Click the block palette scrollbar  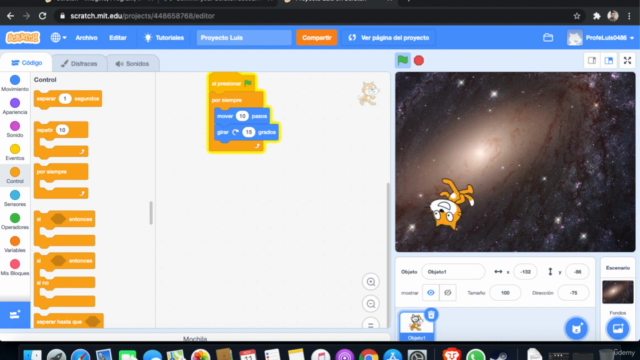coord(151,213)
